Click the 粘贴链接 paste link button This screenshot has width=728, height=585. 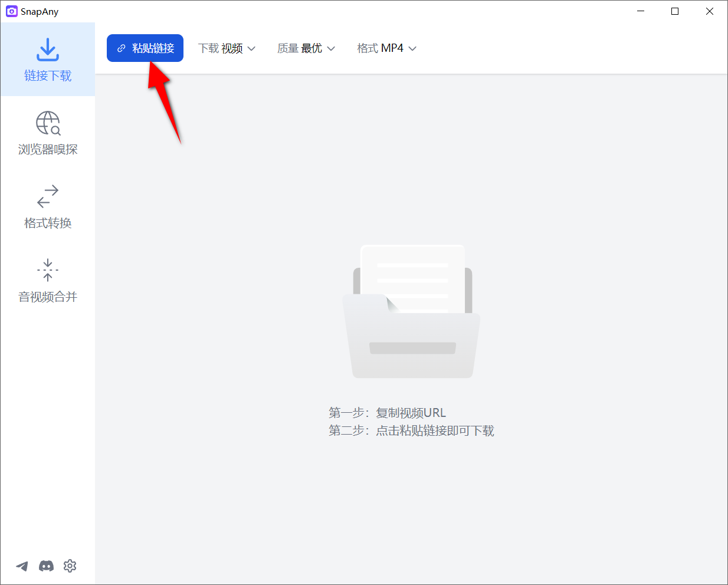(145, 48)
